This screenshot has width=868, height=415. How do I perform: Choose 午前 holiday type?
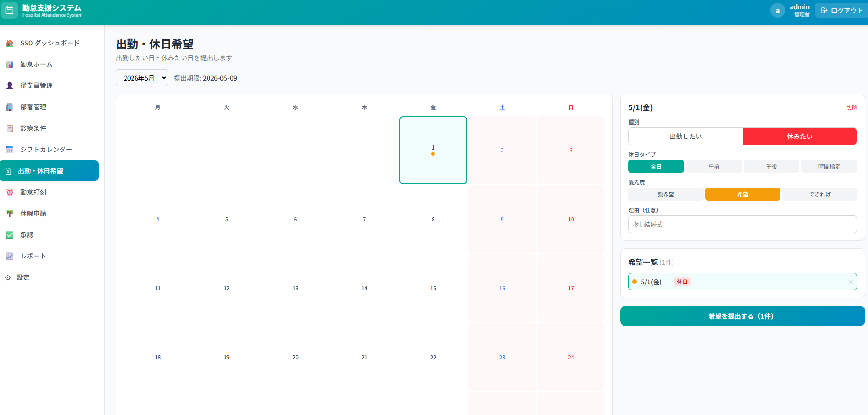pyautogui.click(x=714, y=167)
